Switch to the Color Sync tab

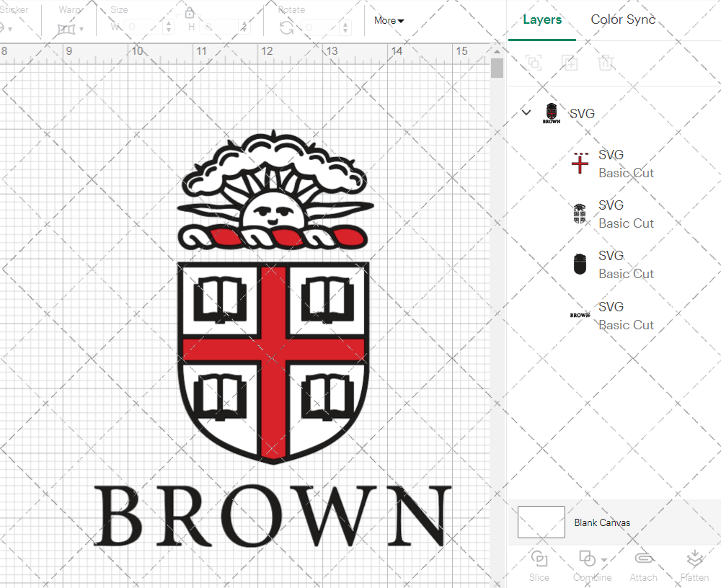[622, 19]
